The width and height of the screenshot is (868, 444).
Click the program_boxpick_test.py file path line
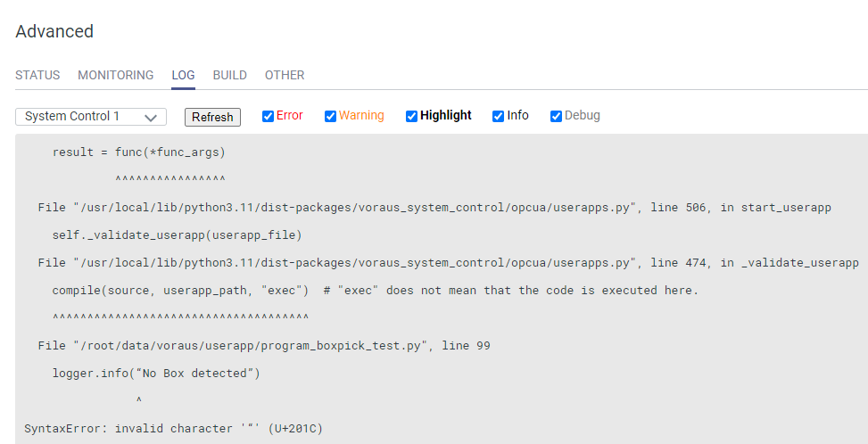click(264, 346)
